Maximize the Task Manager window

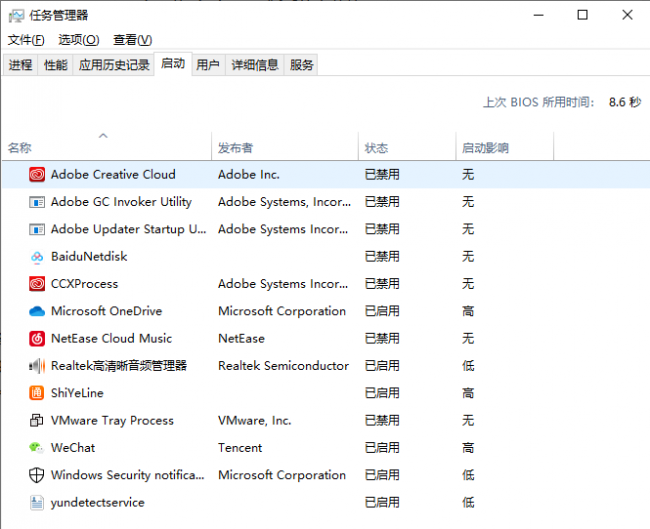(582, 15)
